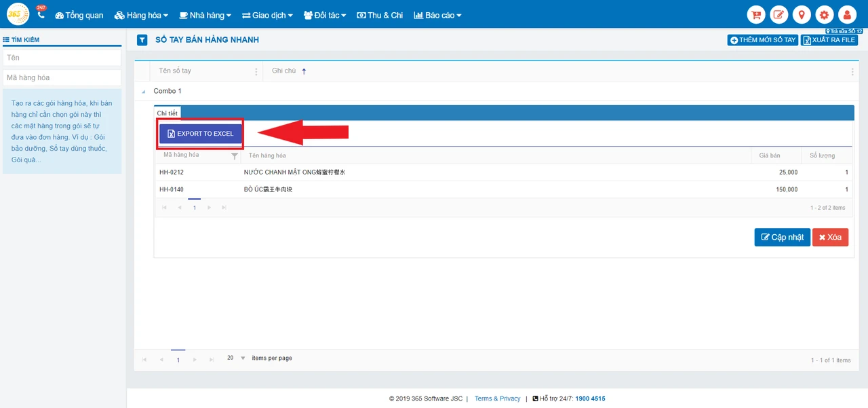Image resolution: width=868 pixels, height=408 pixels.
Task: Click the Mã hàng hóa search field
Action: point(62,77)
